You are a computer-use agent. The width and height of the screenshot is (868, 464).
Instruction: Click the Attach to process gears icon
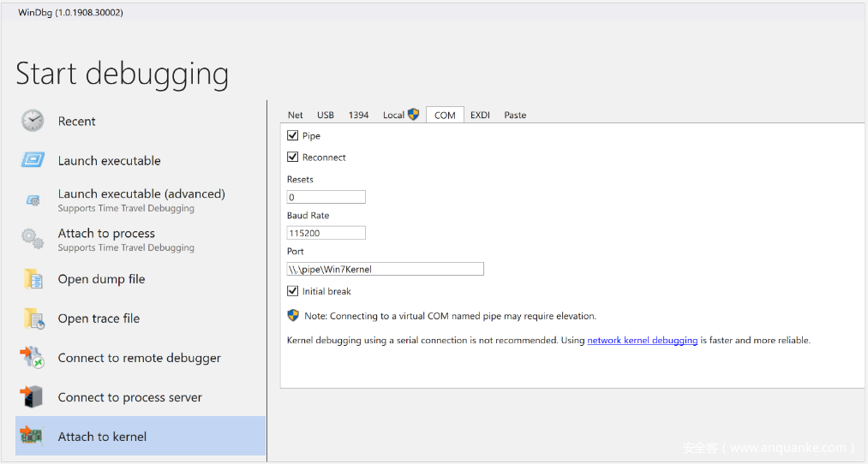[x=33, y=240]
